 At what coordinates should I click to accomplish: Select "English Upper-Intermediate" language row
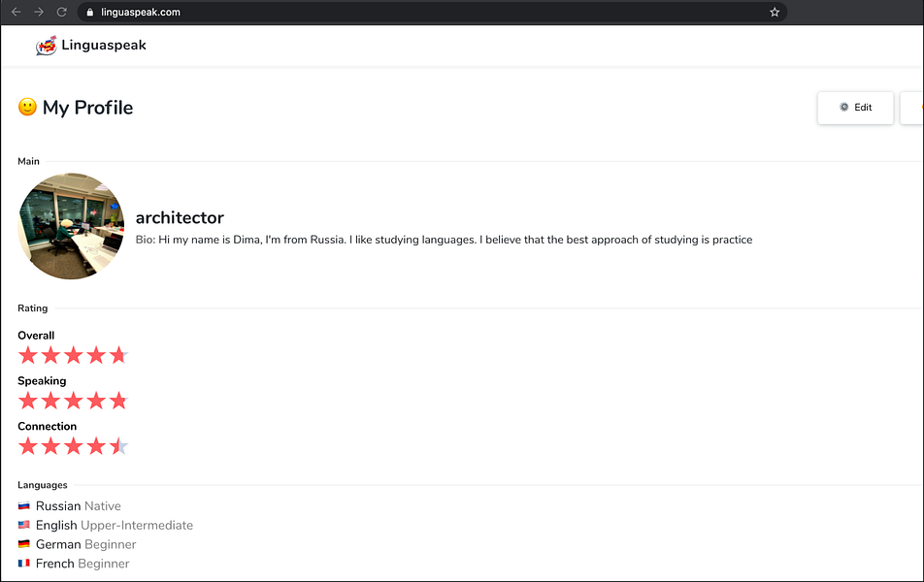[x=106, y=525]
